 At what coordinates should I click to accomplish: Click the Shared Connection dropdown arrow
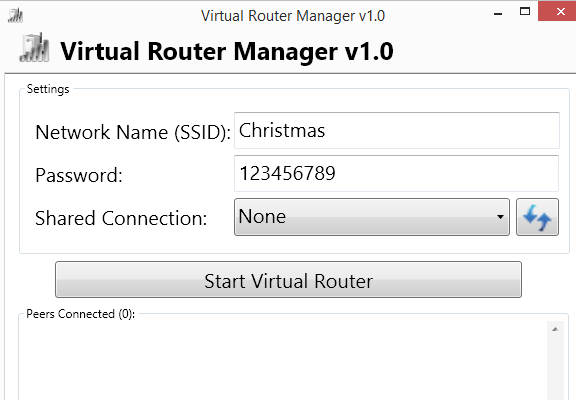[x=500, y=217]
